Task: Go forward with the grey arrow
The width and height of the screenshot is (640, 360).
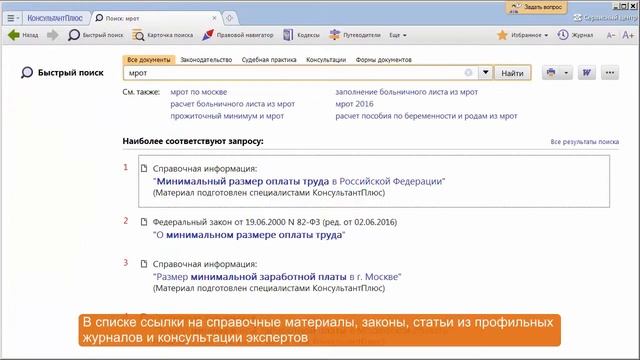Action: 52,35
